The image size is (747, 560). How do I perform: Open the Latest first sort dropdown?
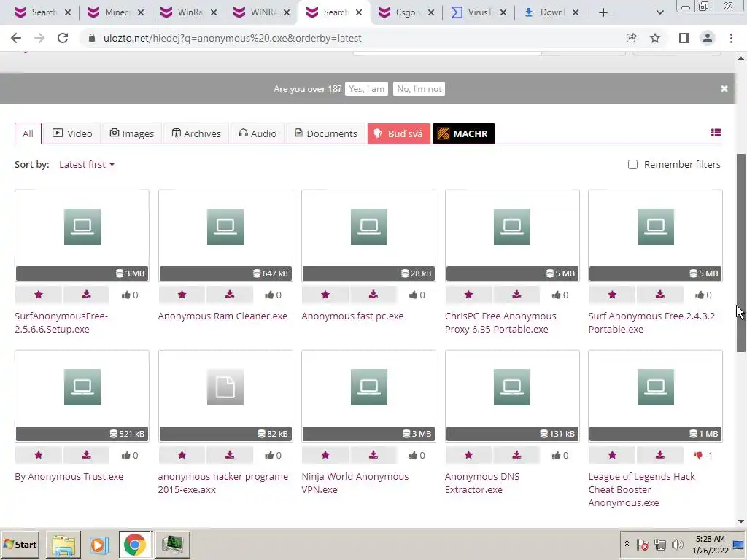87,164
